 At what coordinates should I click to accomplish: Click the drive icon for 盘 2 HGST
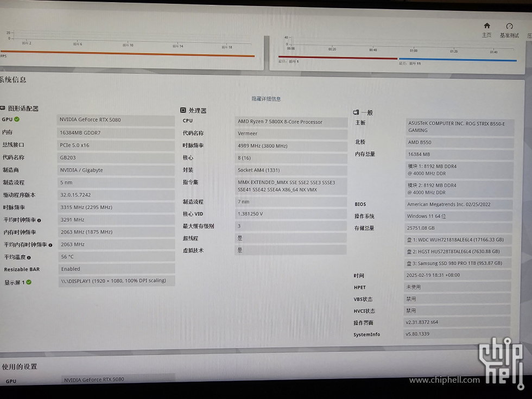(x=409, y=251)
